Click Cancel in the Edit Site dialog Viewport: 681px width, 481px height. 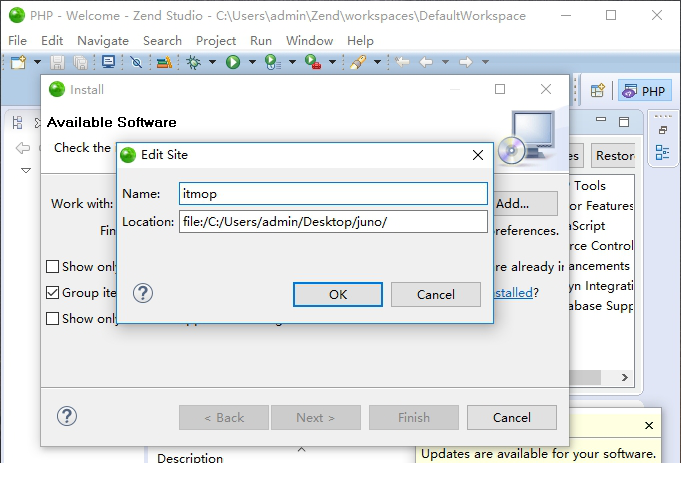[436, 294]
